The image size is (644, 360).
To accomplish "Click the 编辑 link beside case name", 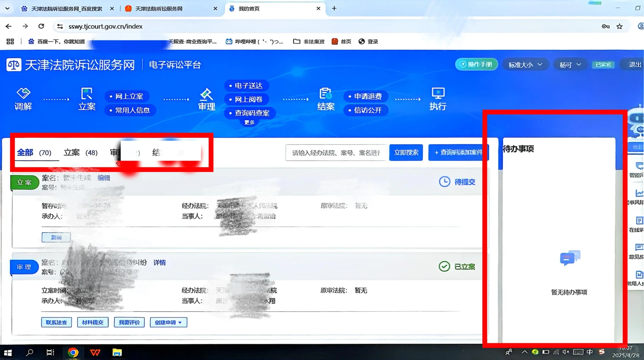I will pyautogui.click(x=104, y=178).
